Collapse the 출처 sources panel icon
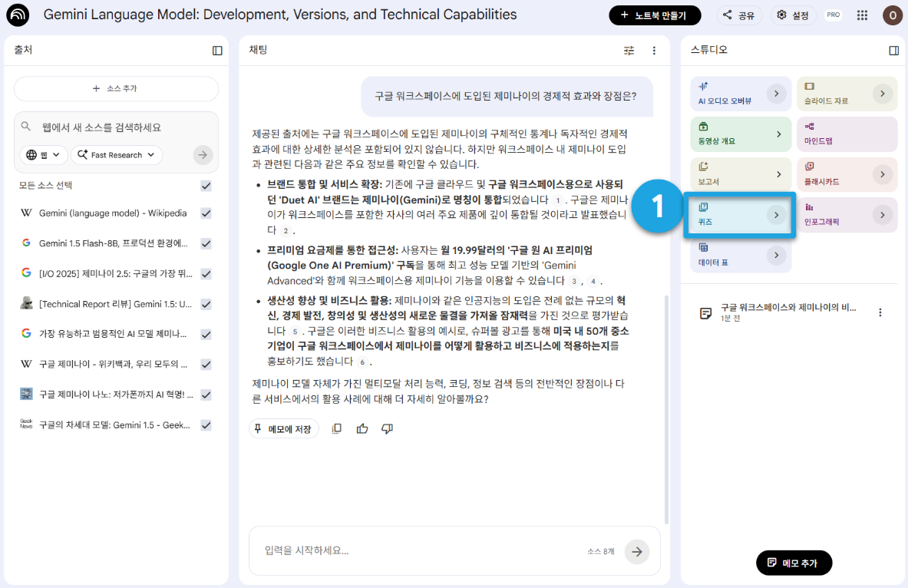 (217, 51)
